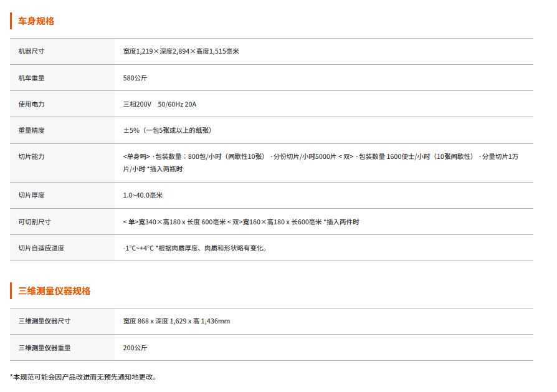Select the 切片能力 row label

(31, 156)
